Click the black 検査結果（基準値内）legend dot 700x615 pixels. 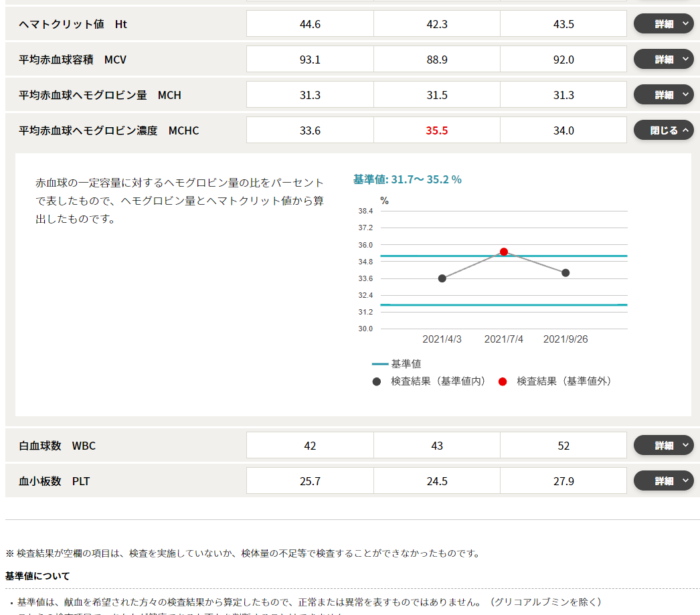376,381
